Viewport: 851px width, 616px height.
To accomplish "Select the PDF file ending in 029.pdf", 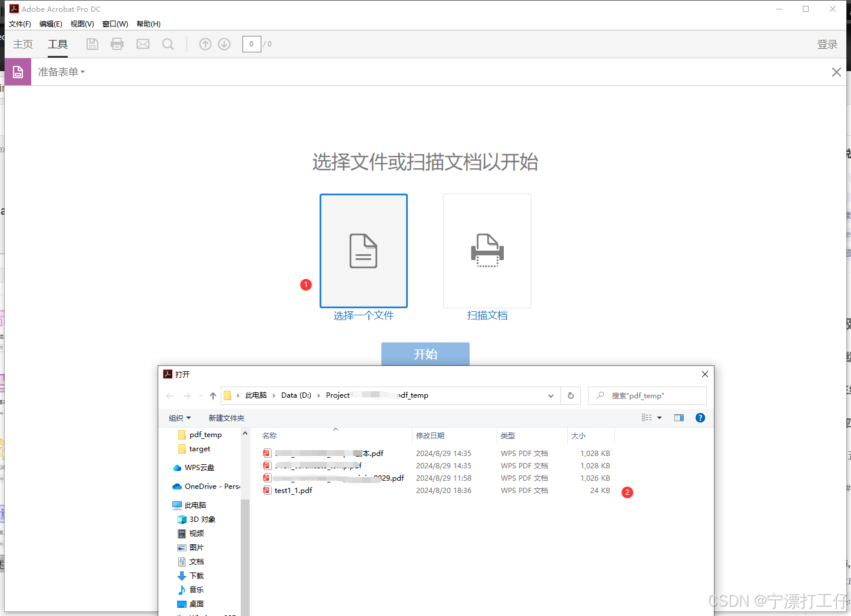I will pyautogui.click(x=334, y=478).
